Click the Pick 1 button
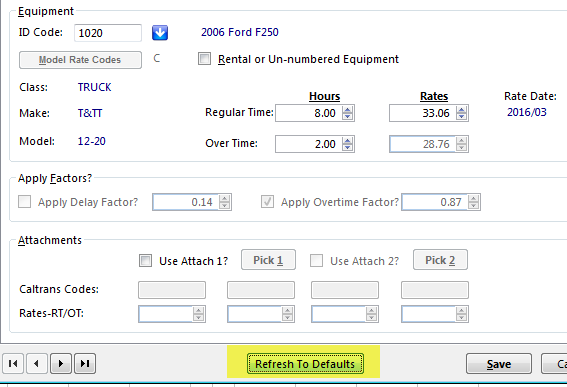 (268, 260)
